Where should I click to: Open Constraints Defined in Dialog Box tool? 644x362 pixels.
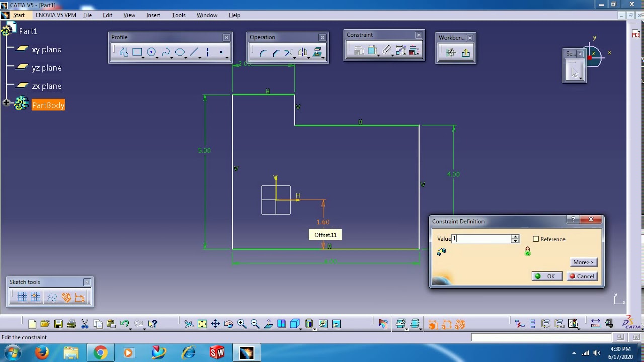click(x=359, y=50)
